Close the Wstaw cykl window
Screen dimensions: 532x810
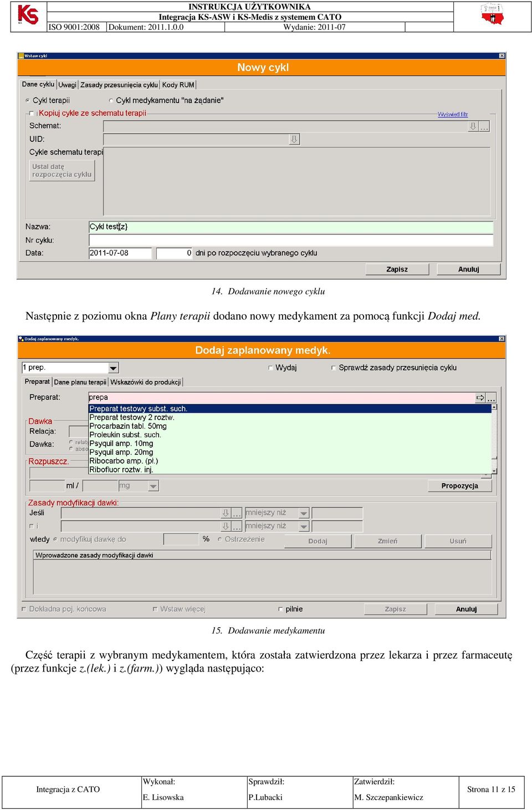[502, 56]
